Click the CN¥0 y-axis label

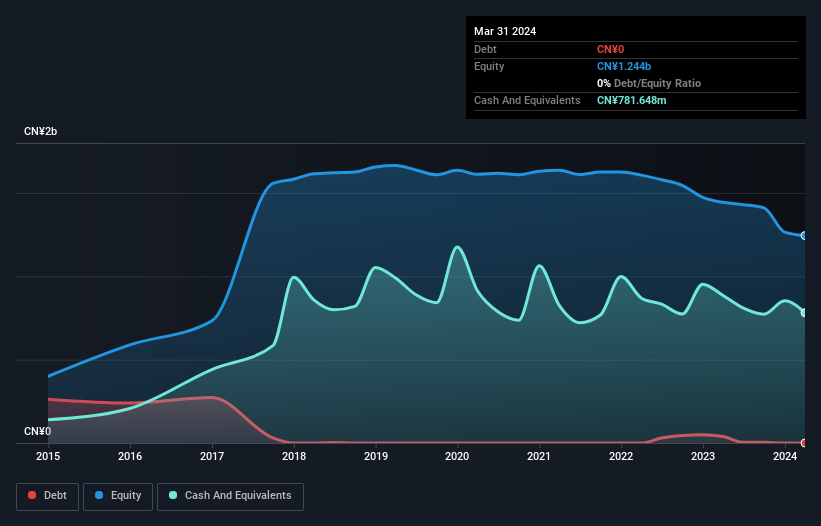click(37, 431)
